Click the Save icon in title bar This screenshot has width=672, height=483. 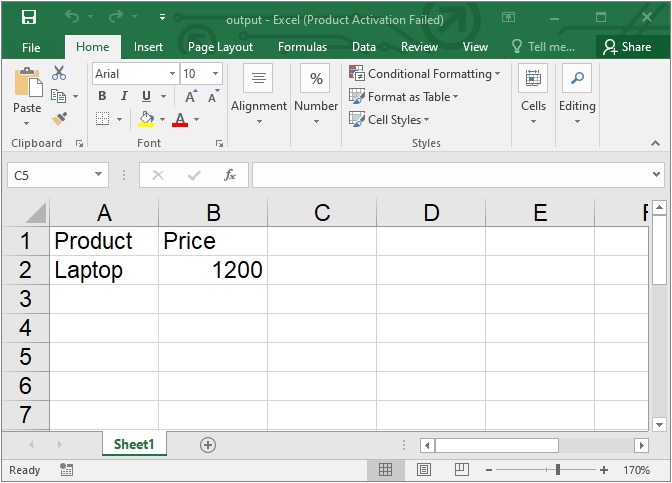click(x=28, y=18)
